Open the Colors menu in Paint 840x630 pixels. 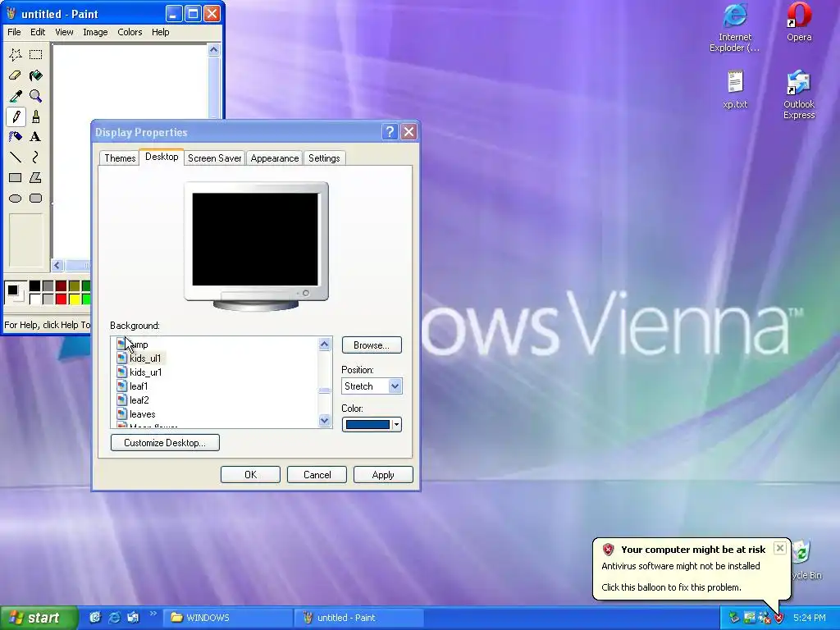[130, 32]
